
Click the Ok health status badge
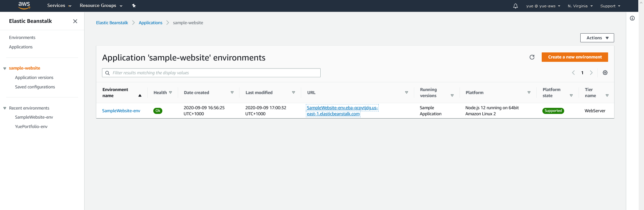158,111
